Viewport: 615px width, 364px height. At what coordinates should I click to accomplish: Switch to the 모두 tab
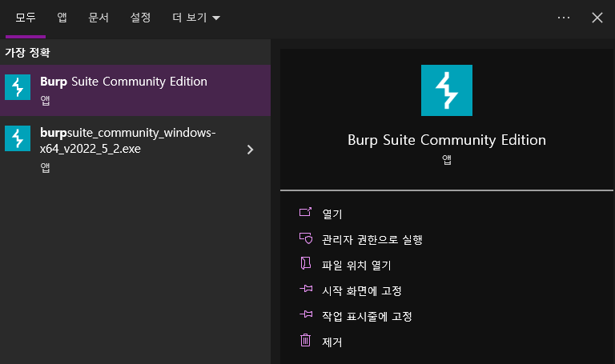[x=26, y=18]
